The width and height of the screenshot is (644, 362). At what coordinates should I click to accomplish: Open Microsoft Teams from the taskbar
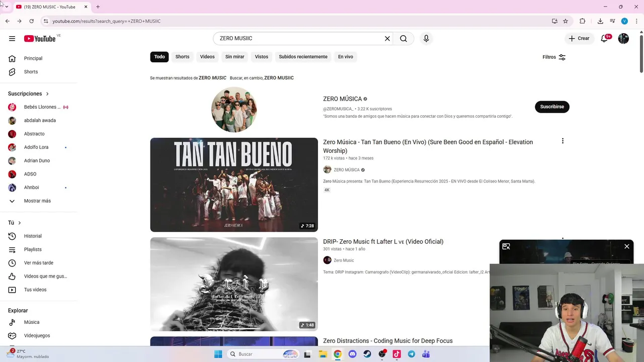pos(426,354)
